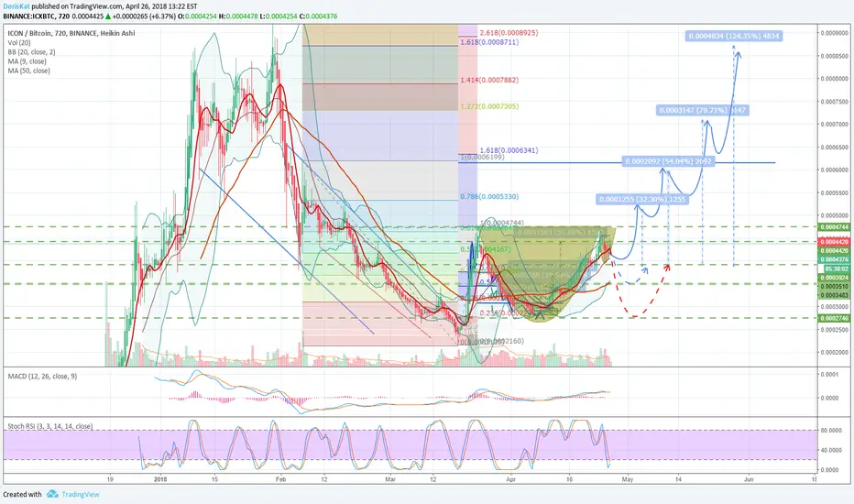Click the May date on time axis

pyautogui.click(x=628, y=479)
